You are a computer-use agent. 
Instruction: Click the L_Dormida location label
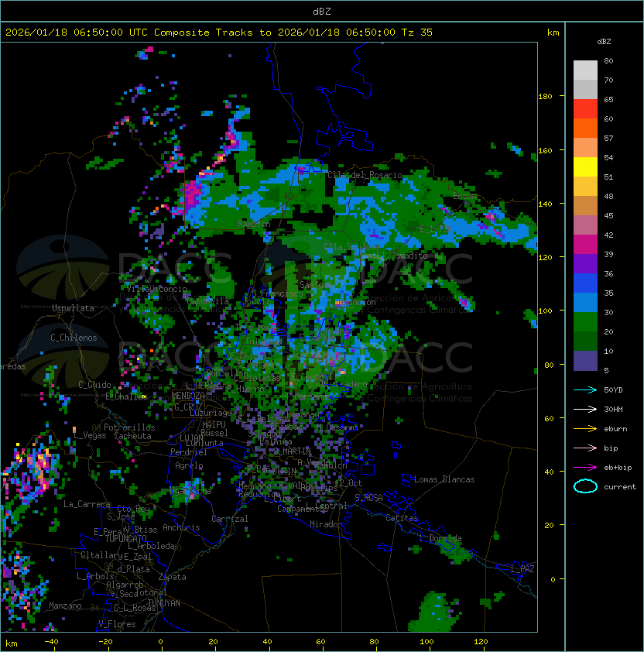click(440, 538)
